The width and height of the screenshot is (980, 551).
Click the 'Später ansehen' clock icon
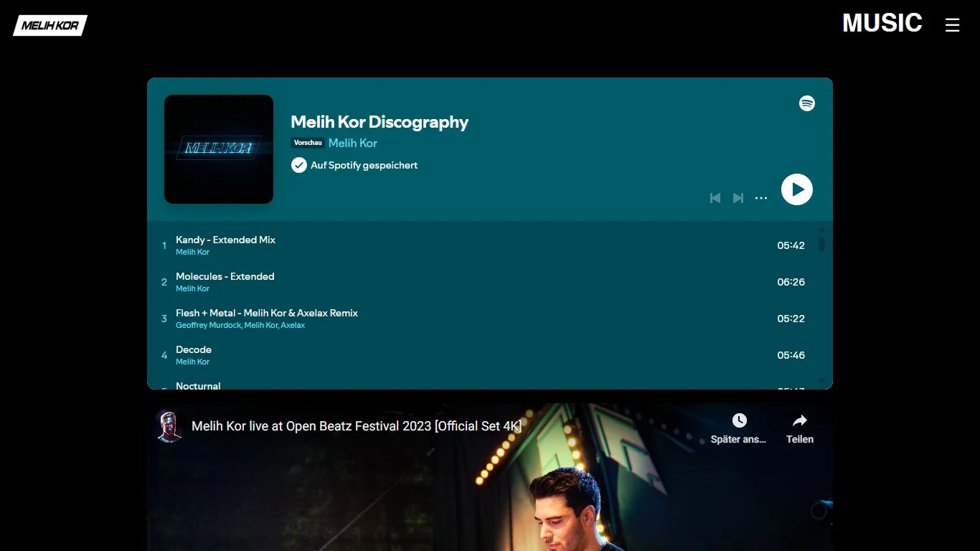pos(739,420)
